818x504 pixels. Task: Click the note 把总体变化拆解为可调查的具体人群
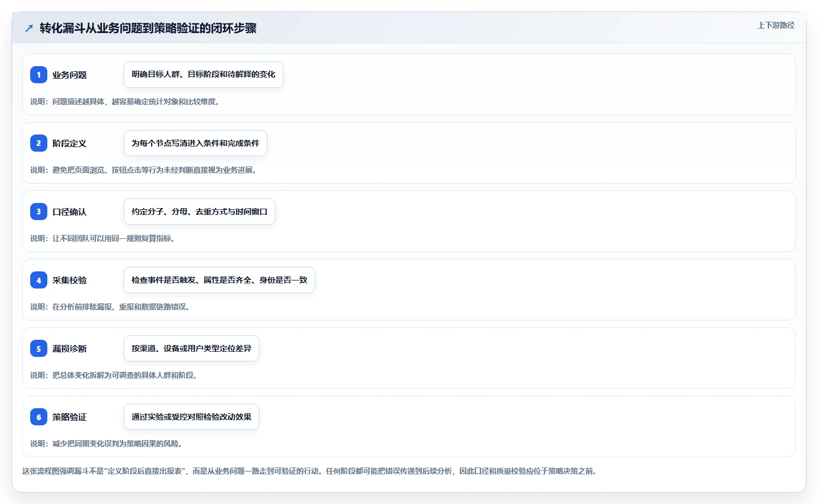click(113, 375)
